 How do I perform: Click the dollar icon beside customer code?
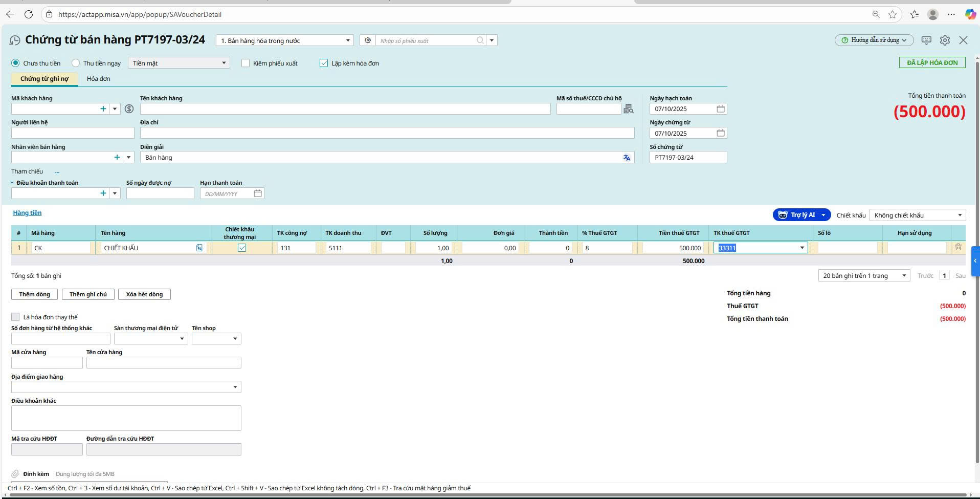pos(129,109)
